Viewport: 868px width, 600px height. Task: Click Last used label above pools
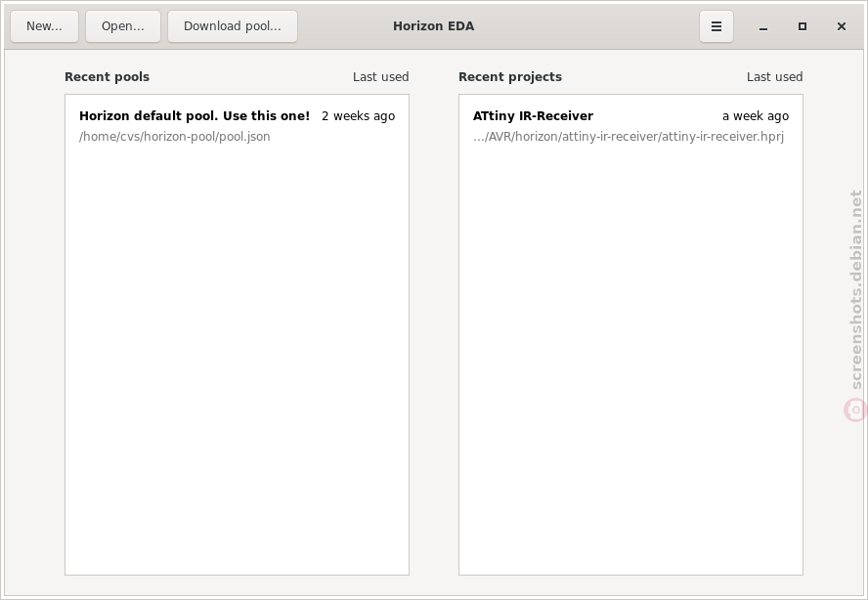(381, 77)
